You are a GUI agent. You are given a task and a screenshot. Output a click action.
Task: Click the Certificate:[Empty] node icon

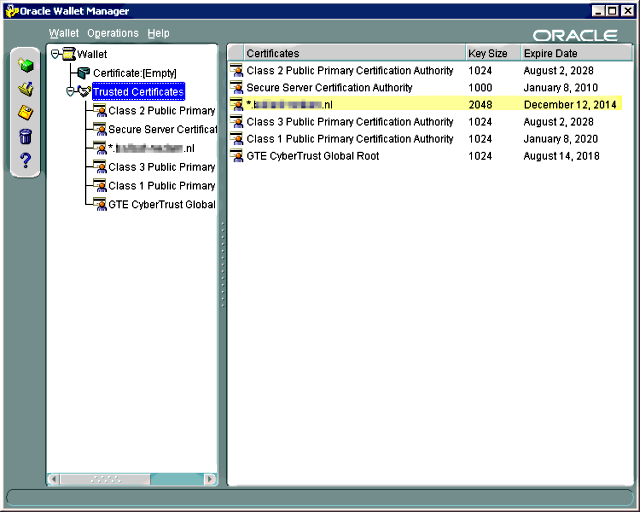click(84, 73)
